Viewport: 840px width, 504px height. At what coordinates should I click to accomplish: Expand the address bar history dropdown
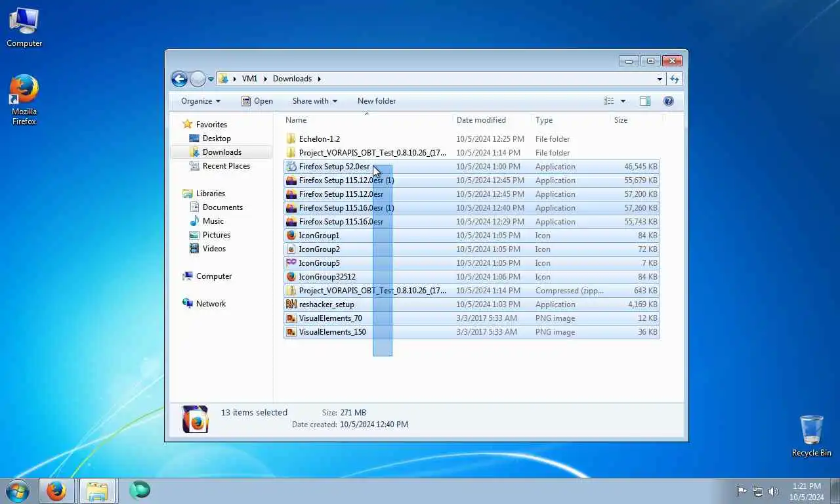click(x=660, y=79)
